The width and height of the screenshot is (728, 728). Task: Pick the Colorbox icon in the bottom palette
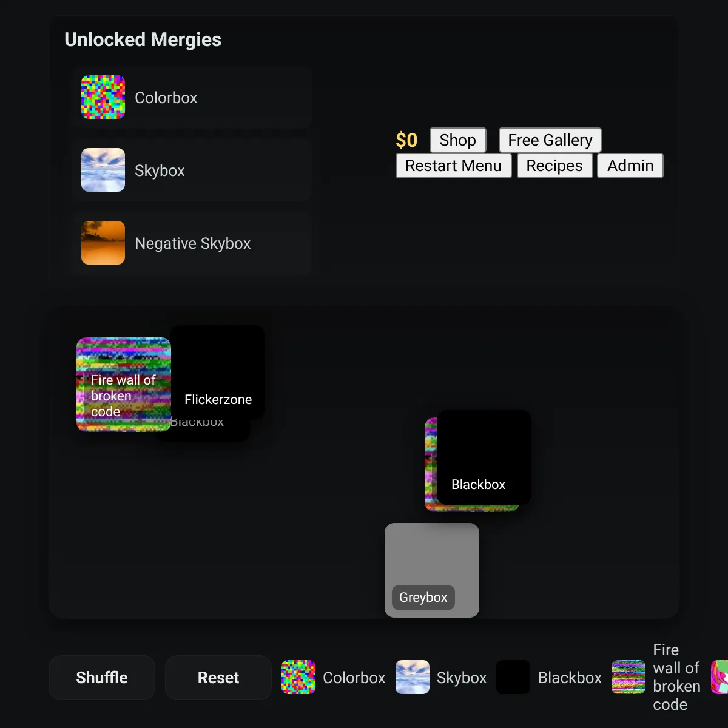(298, 677)
